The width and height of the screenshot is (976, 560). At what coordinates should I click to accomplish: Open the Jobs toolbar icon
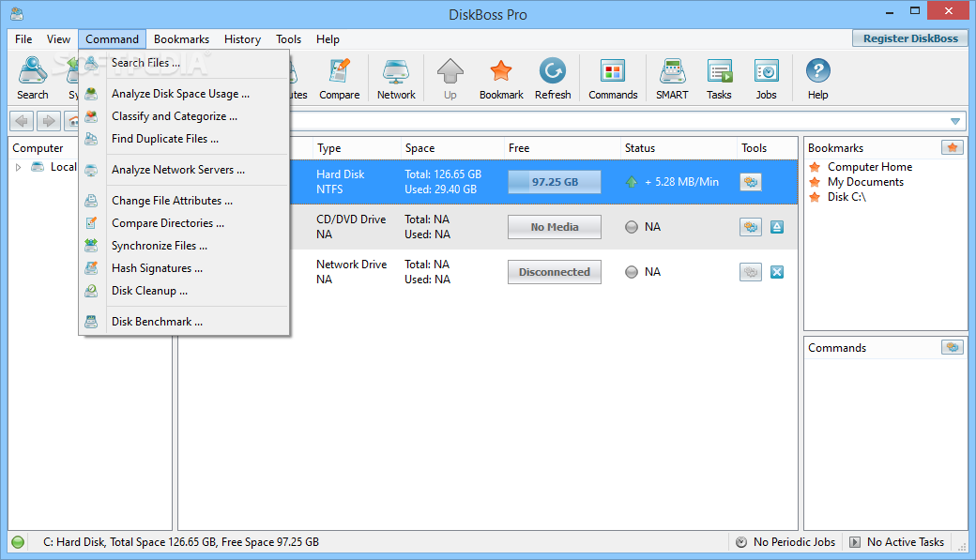coord(766,78)
